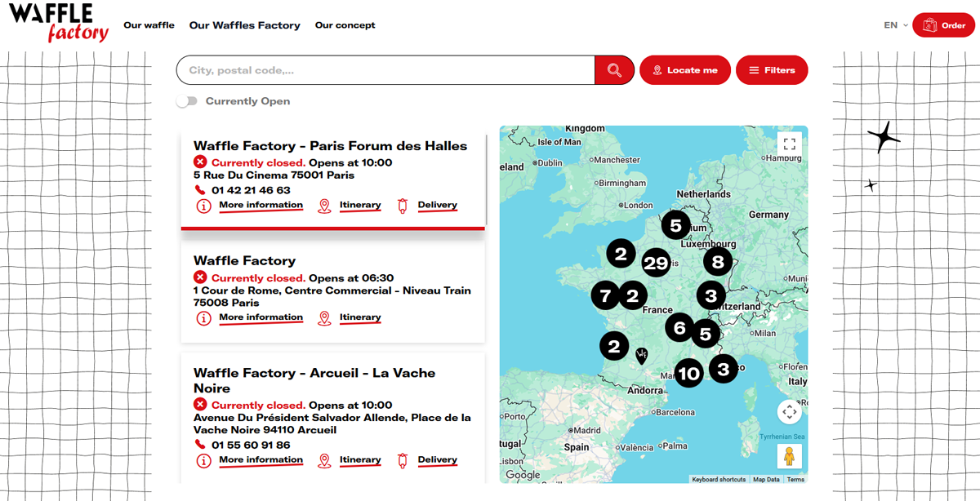The image size is (980, 501).
Task: Click the 3 stores cluster near Switzerland
Action: pyautogui.click(x=711, y=295)
